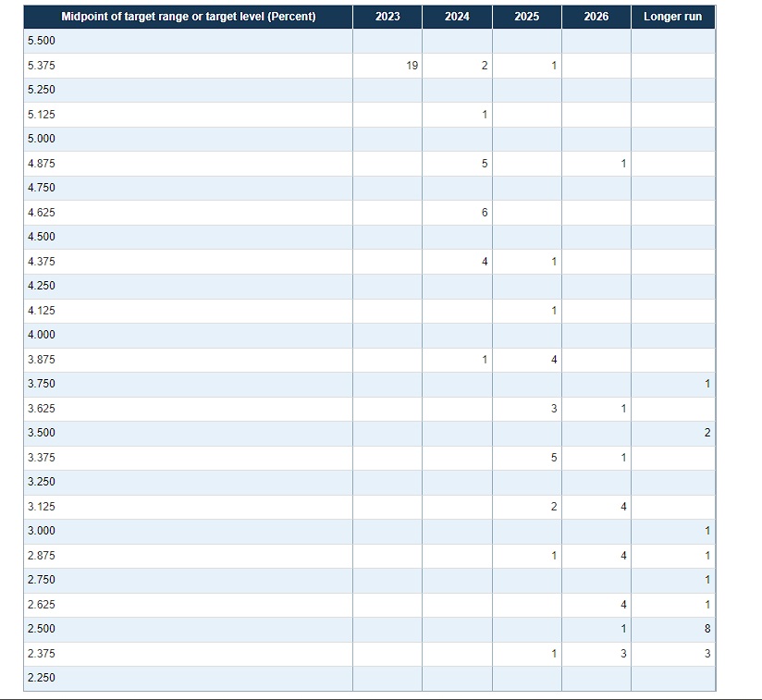Image resolution: width=762 pixels, height=700 pixels.
Task: Select the 4.125 row label
Action: (42, 311)
